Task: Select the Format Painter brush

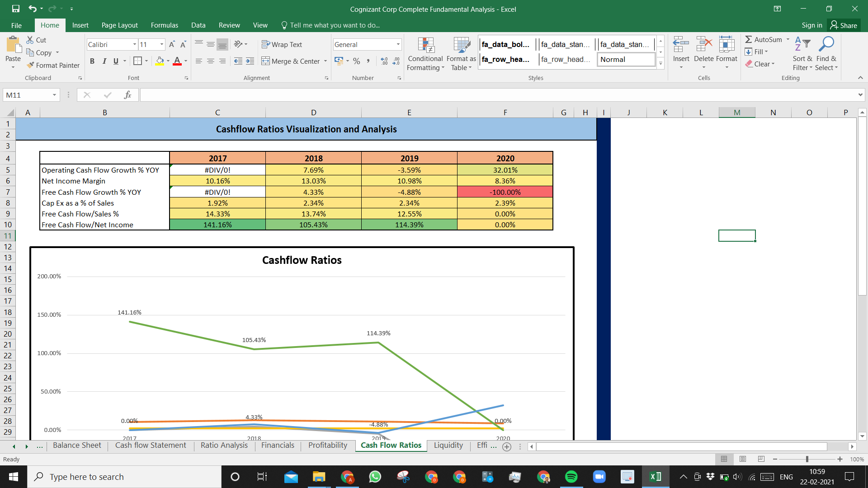Action: [30, 65]
